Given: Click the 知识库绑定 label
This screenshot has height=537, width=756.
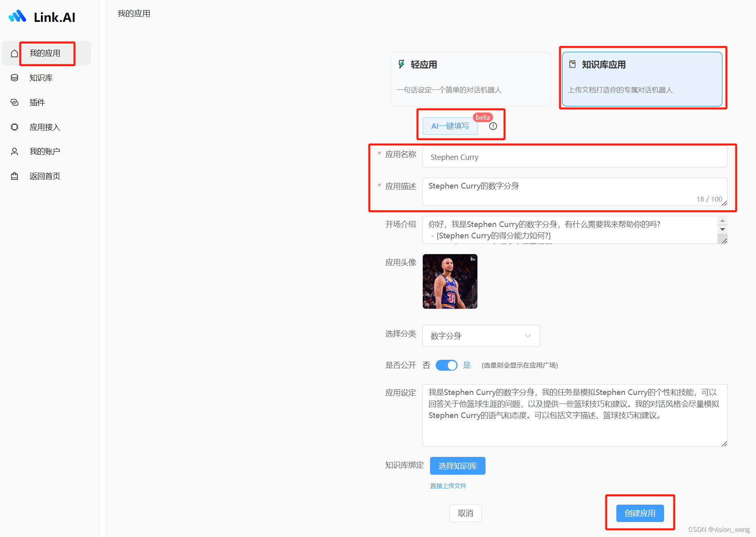Looking at the screenshot, I should pyautogui.click(x=404, y=465).
